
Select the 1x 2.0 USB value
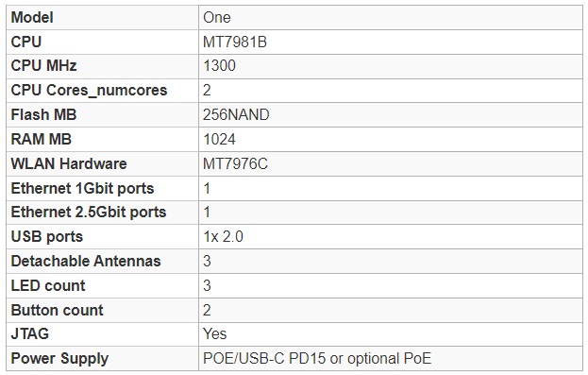[223, 236]
